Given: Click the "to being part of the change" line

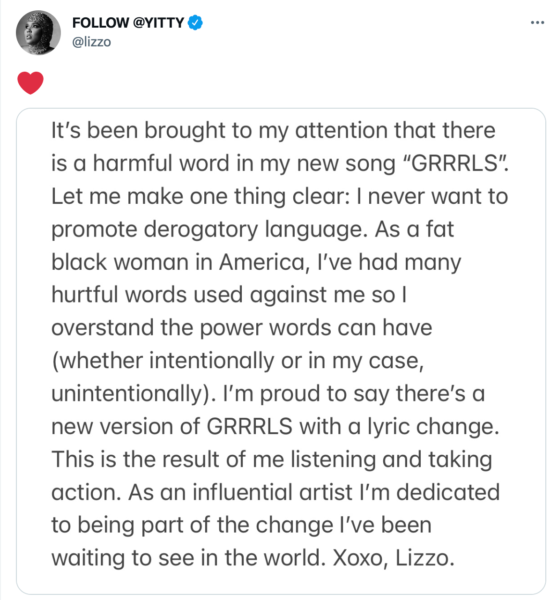Looking at the screenshot, I should (x=241, y=525).
